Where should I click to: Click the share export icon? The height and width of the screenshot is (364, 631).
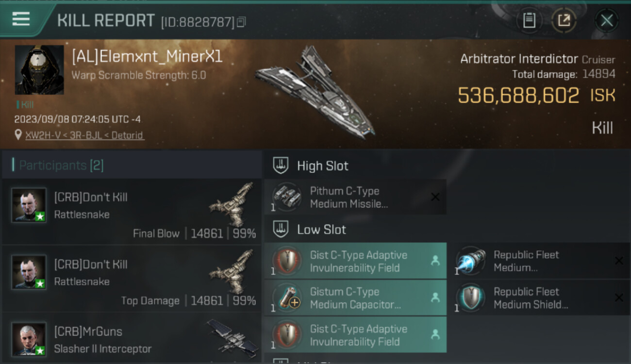point(564,20)
